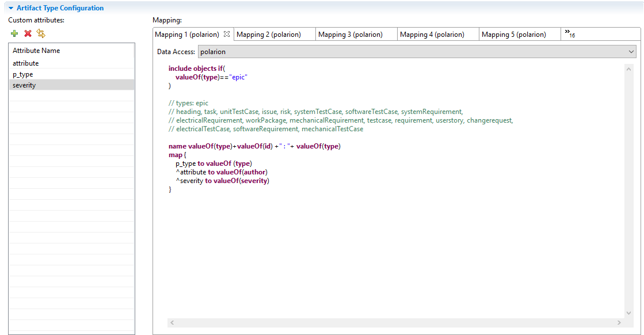The height and width of the screenshot is (335, 644).
Task: Delete selected attribute with red X icon
Action: [28, 33]
